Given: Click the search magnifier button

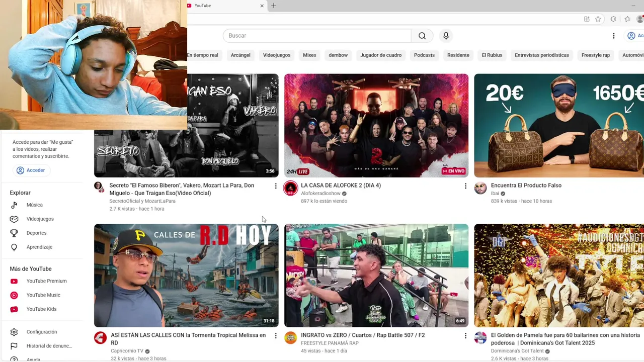Looking at the screenshot, I should (422, 36).
